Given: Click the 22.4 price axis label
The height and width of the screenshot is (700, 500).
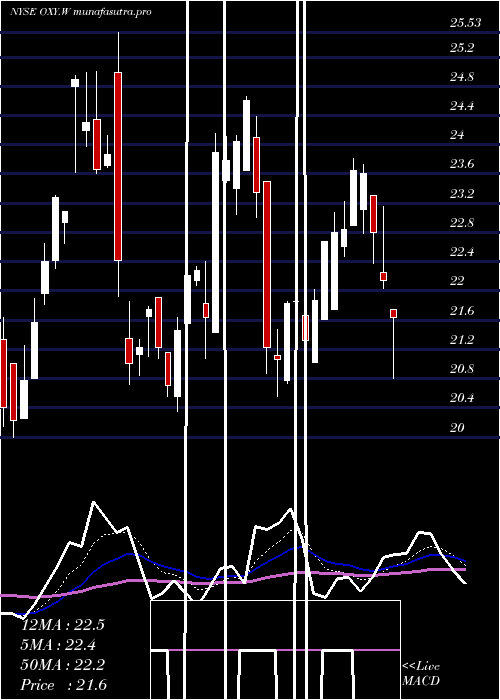Looking at the screenshot, I should 462,252.
